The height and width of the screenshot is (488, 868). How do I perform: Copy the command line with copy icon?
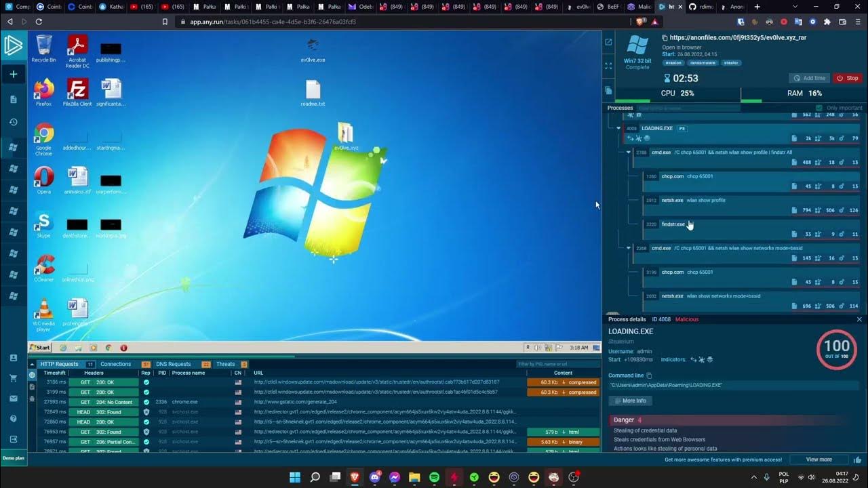coord(649,375)
